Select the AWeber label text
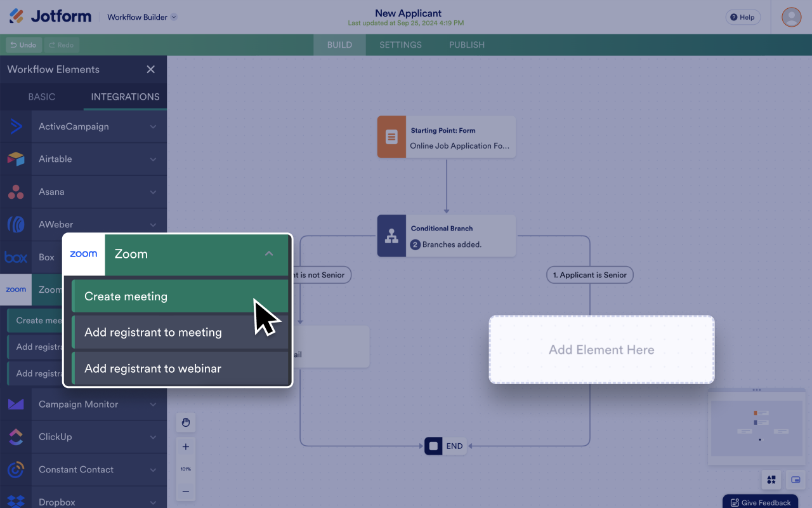Screen dimensions: 812x508 coord(56,224)
